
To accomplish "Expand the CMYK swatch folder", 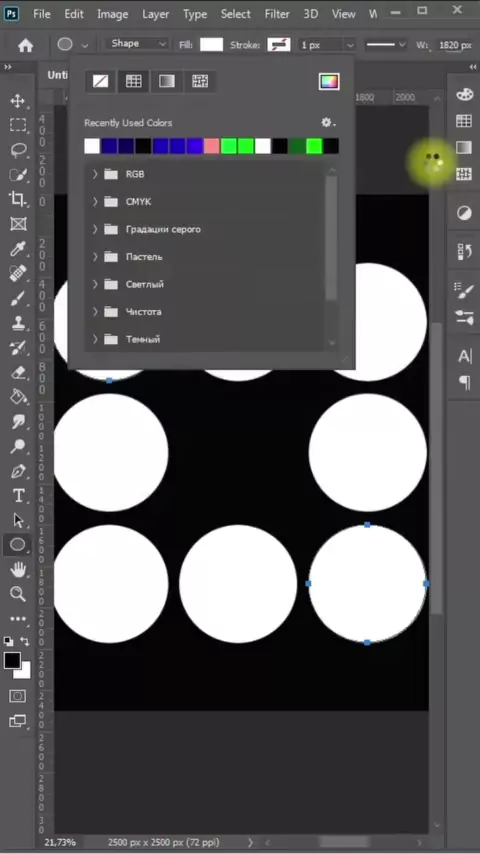I will 95,202.
